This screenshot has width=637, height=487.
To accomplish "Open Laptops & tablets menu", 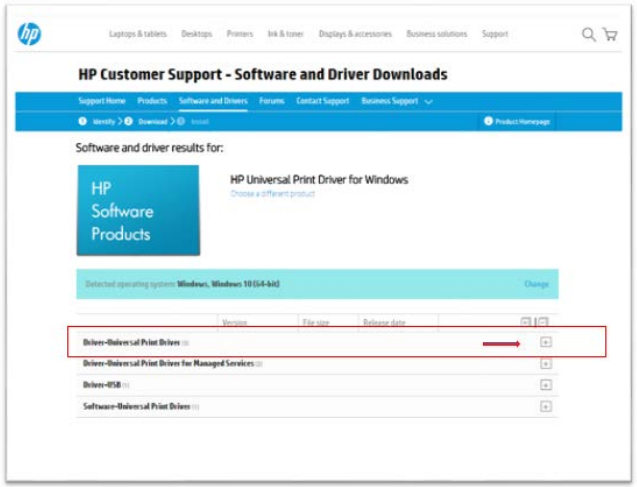I will [x=138, y=34].
